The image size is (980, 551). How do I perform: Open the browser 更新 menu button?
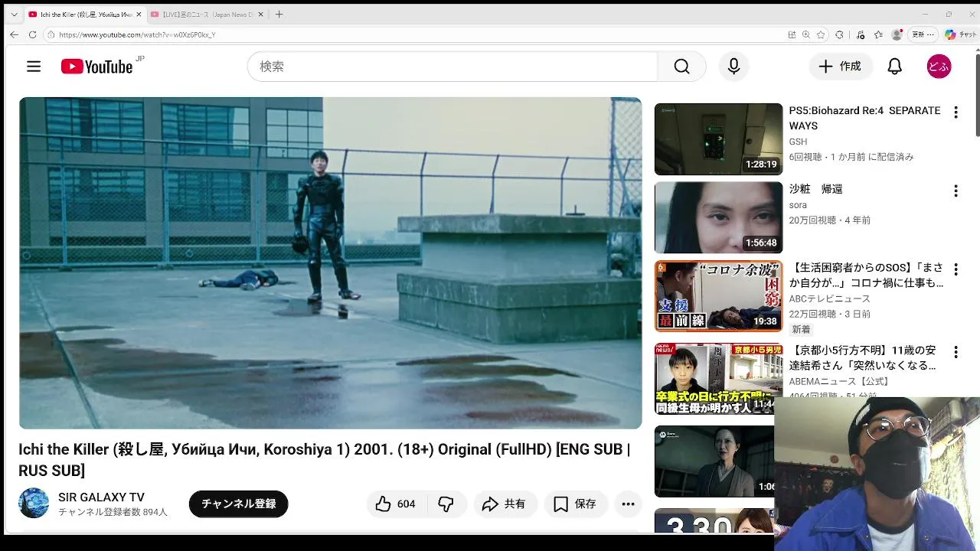[x=923, y=34]
